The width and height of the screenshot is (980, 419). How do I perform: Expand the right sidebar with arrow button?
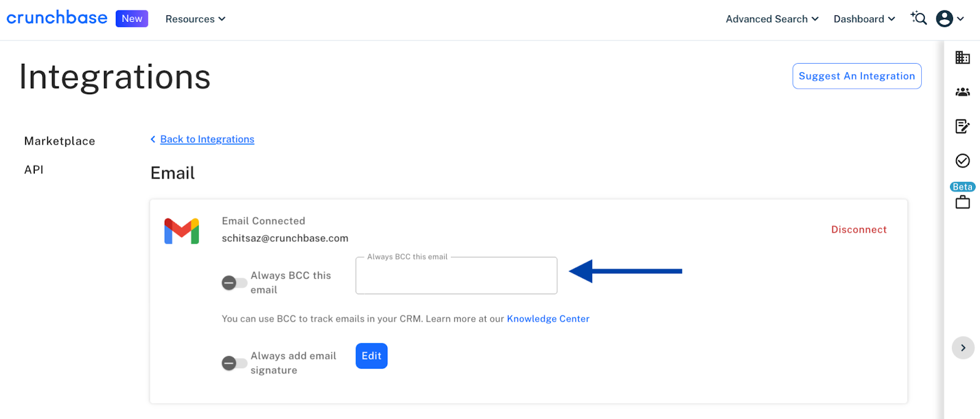[x=963, y=348]
